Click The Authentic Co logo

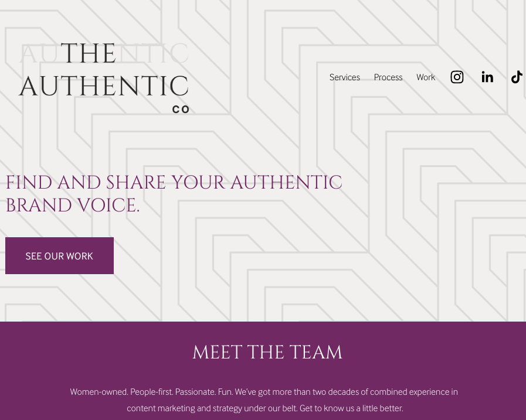coord(104,78)
